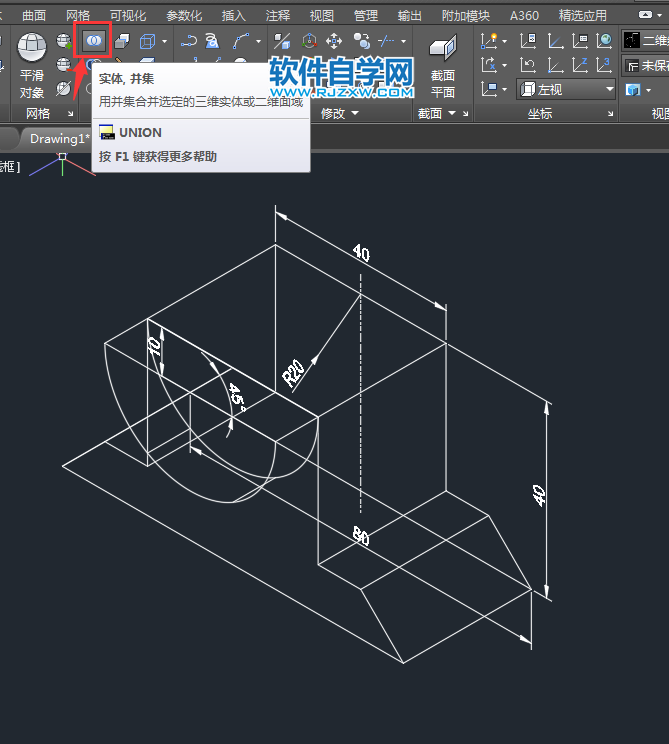Switch to the 输出 ribbon tab
This screenshot has height=744, width=669.
pyautogui.click(x=409, y=16)
